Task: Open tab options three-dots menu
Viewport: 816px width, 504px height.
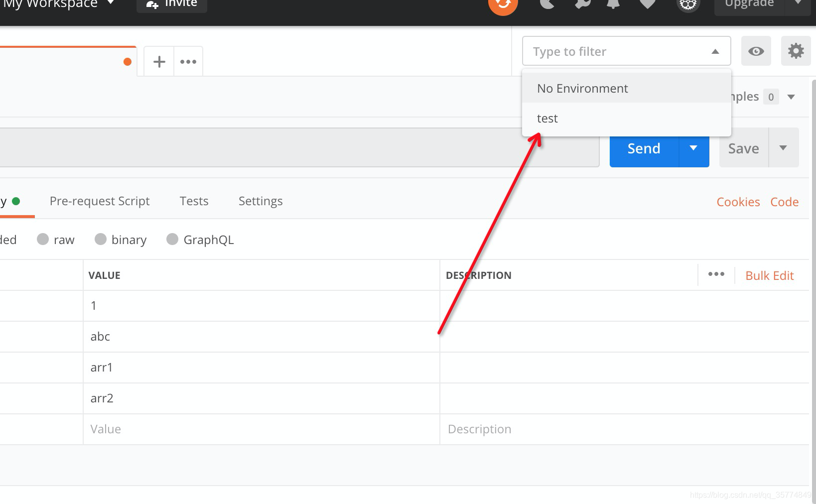Action: point(188,62)
